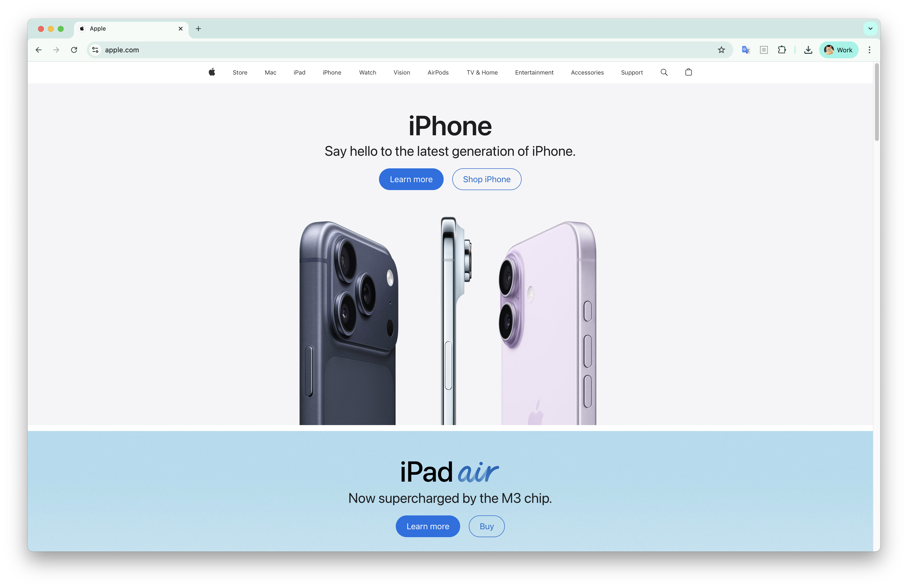The width and height of the screenshot is (908, 588).
Task: Reload the page with refresh icon
Action: click(x=74, y=50)
